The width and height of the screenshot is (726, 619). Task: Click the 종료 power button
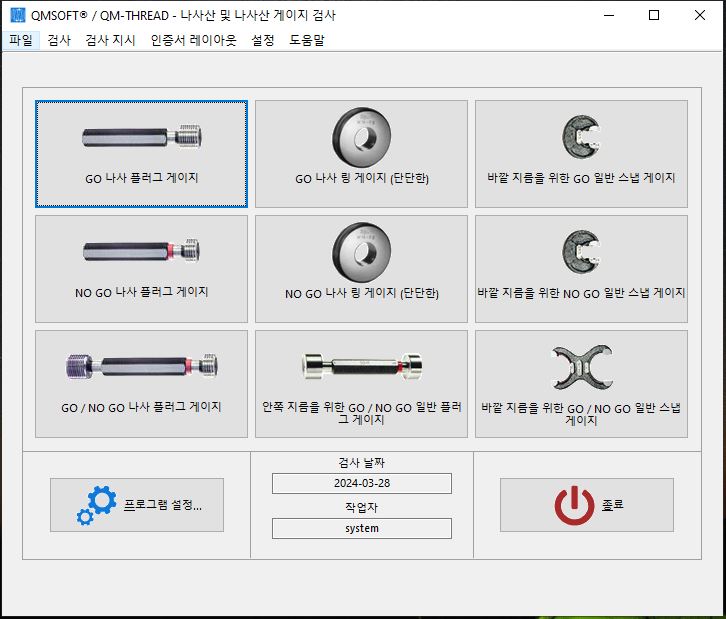(x=587, y=505)
